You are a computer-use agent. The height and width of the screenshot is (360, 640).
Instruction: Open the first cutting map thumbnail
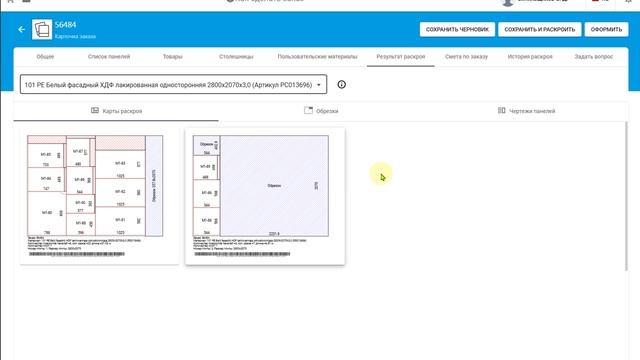coord(100,196)
